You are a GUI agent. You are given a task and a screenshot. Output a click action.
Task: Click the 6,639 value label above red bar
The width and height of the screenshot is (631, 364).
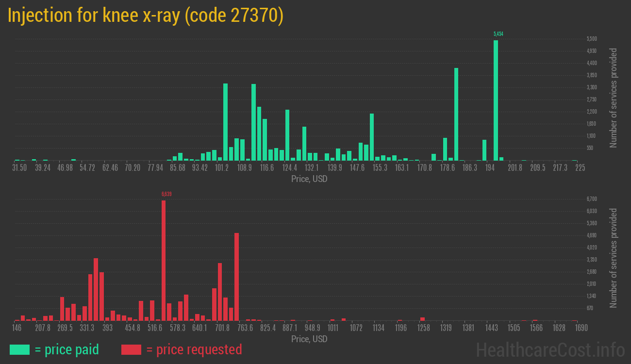[166, 194]
